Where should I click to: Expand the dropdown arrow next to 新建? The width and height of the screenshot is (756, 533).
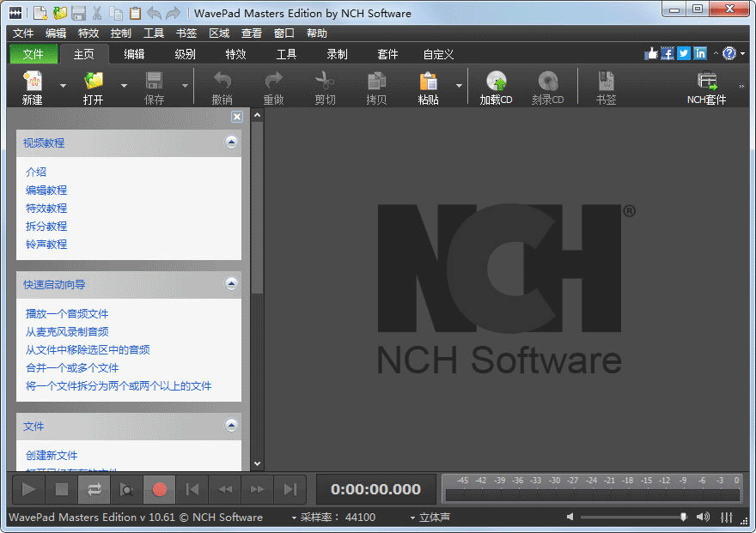click(63, 86)
